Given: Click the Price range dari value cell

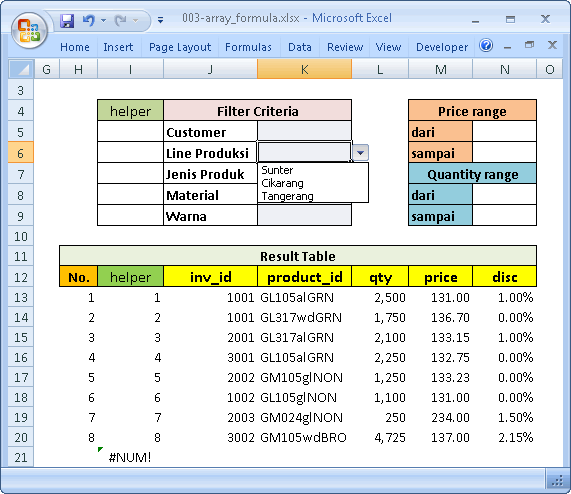Looking at the screenshot, I should tap(504, 132).
